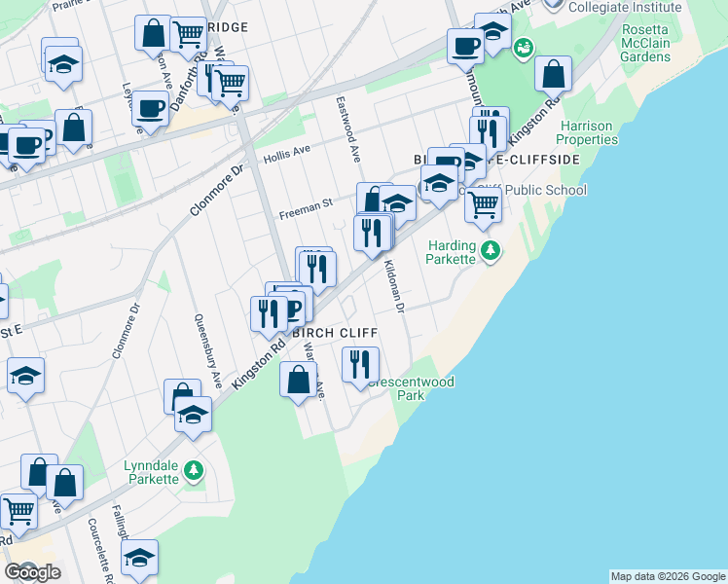728x584 pixels.
Task: Select the restaurant marker along Kingston Rd north
Action: tap(488, 136)
